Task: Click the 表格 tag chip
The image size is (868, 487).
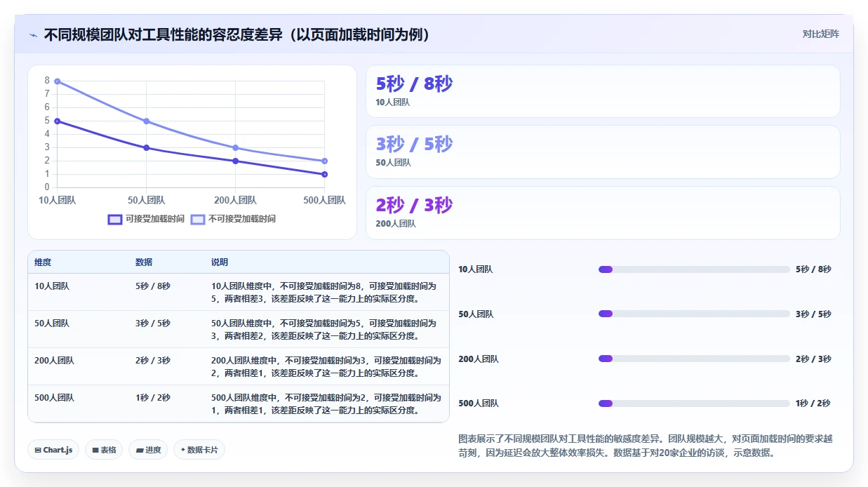Action: [104, 450]
